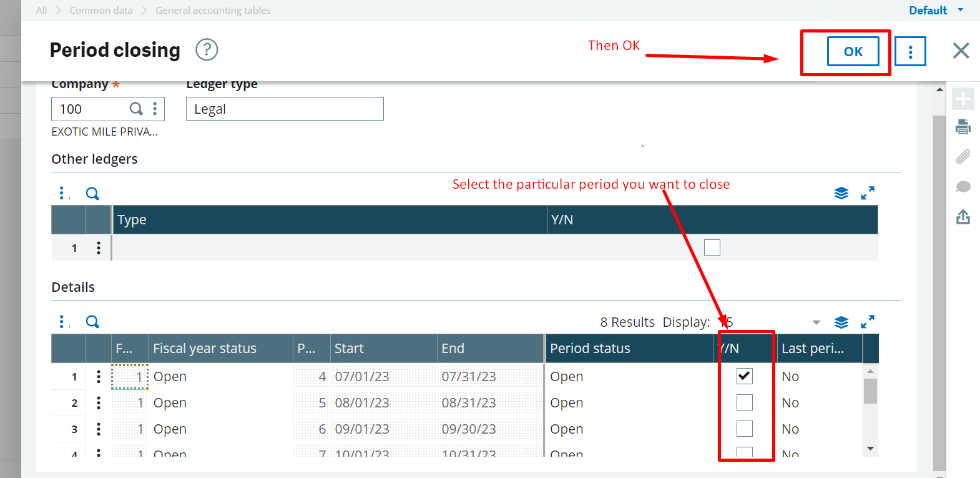Click the print icon in right sidebar
Screen dimensions: 980x478
(x=963, y=127)
